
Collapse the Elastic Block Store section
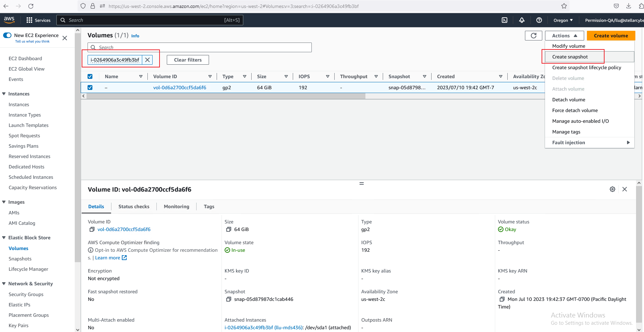point(4,238)
